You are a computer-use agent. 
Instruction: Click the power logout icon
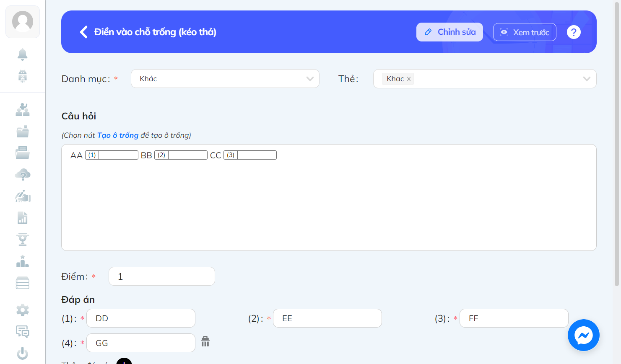pos(23,354)
